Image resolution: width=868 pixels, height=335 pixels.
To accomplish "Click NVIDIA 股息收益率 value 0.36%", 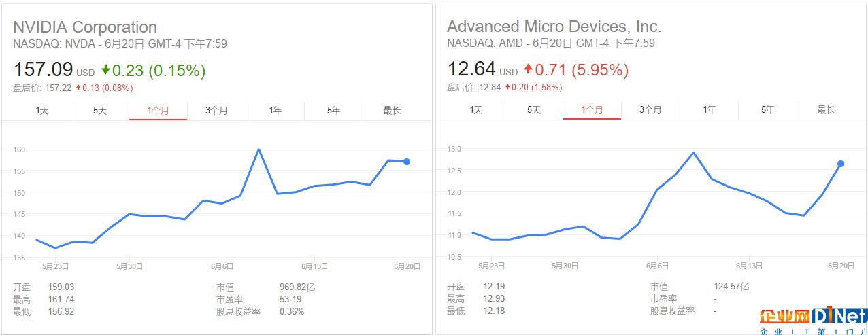I will [x=292, y=311].
